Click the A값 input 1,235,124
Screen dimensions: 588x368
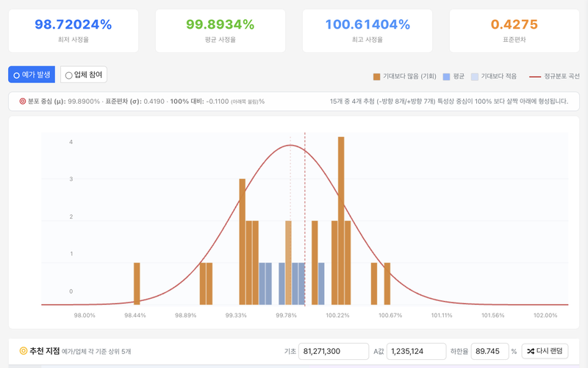pyautogui.click(x=416, y=352)
